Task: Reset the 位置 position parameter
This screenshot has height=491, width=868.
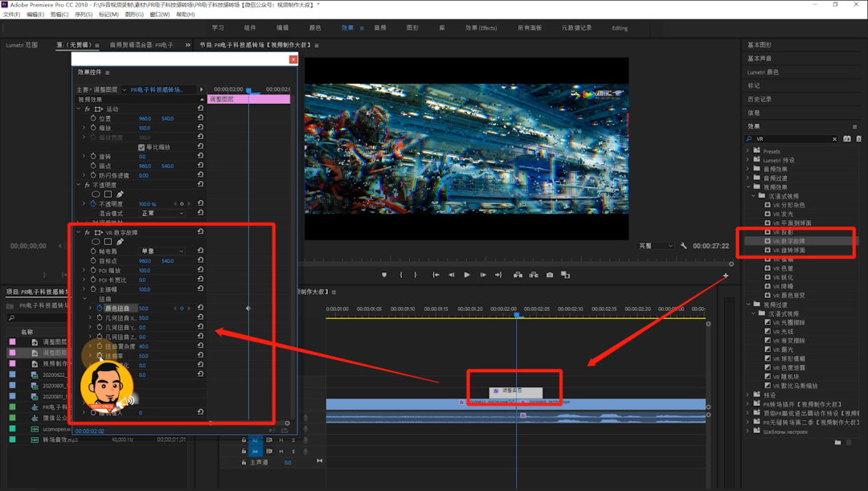Action: (200, 118)
